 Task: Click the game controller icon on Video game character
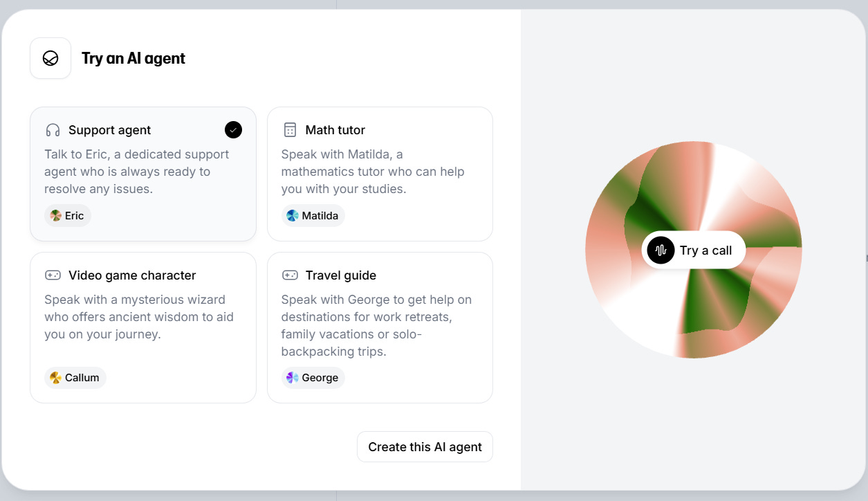(53, 275)
